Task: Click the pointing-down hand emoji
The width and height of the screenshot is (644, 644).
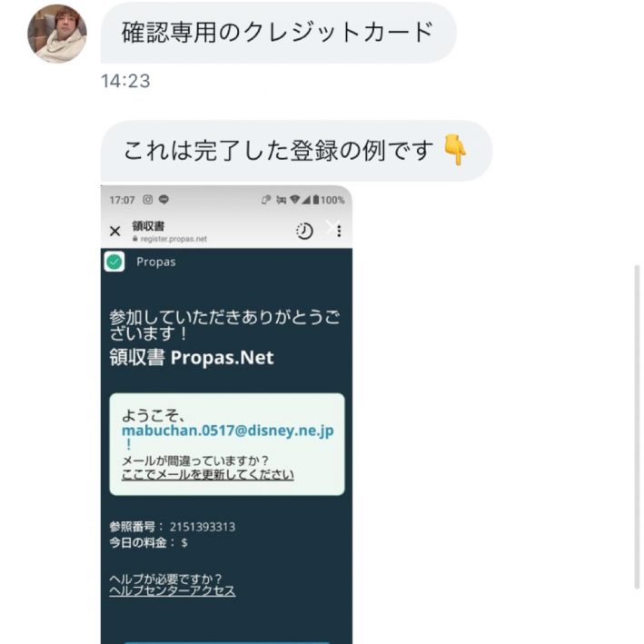Action: 455,150
